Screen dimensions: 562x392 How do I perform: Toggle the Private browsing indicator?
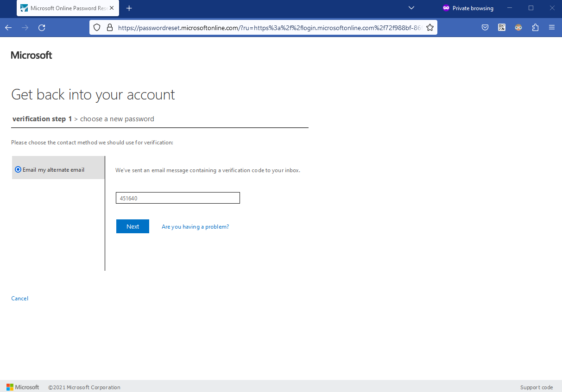[x=468, y=8]
